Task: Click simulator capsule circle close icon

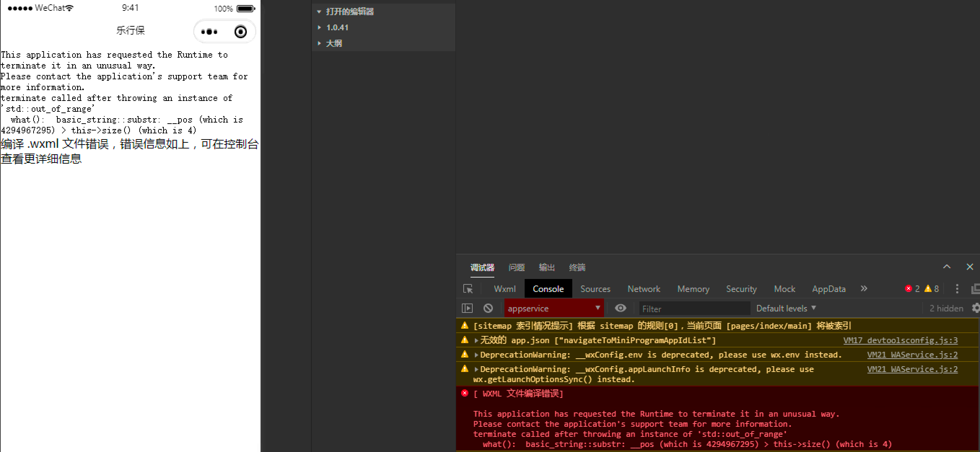Action: [240, 32]
